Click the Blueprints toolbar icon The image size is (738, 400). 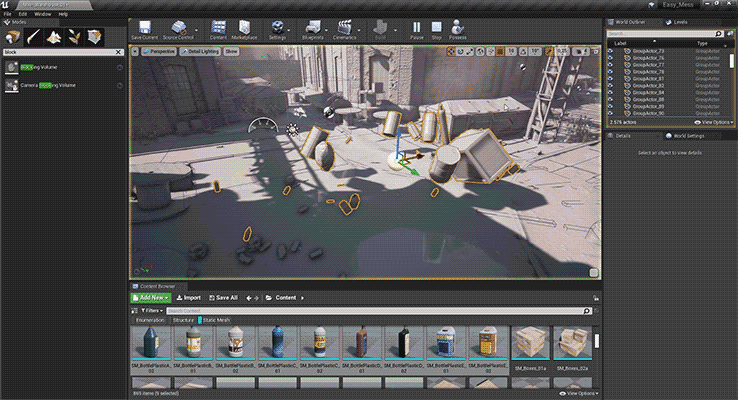coord(313,29)
